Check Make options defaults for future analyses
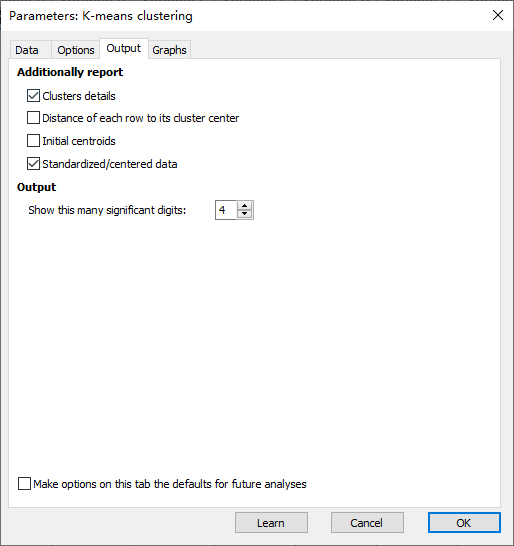This screenshot has width=514, height=546. point(24,484)
